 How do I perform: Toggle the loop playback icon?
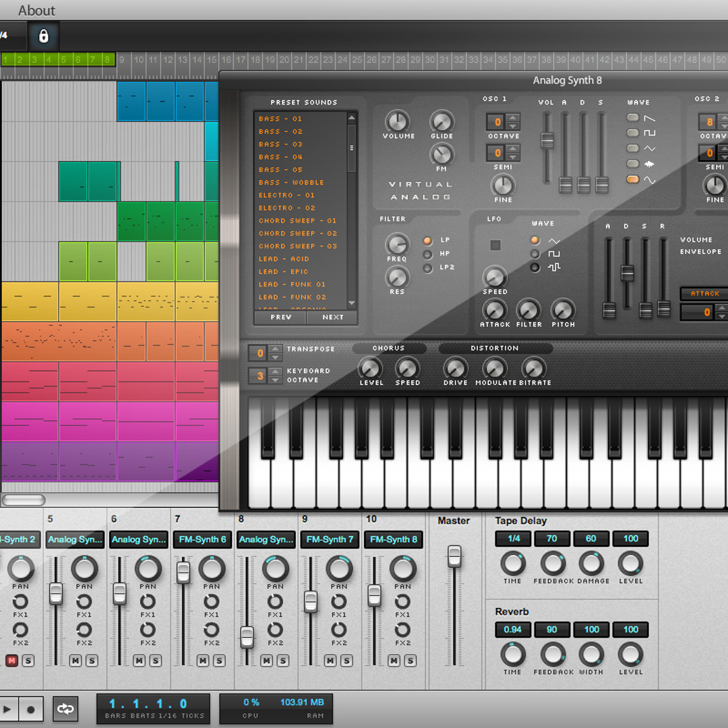coord(65,709)
